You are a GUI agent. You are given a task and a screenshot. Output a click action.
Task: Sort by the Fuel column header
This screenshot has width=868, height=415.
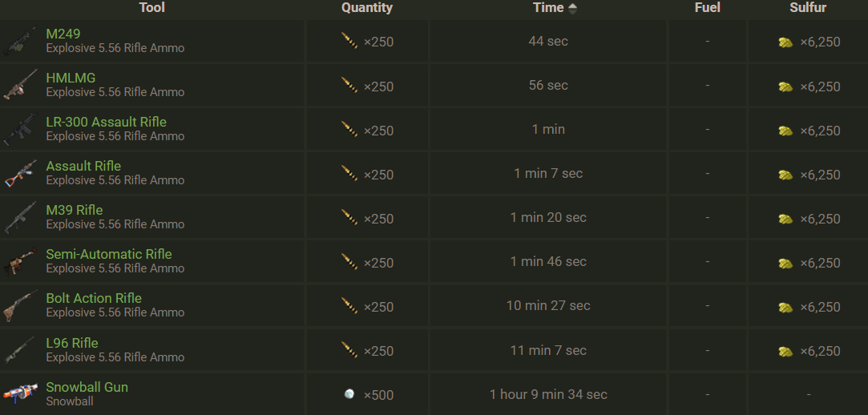(707, 8)
